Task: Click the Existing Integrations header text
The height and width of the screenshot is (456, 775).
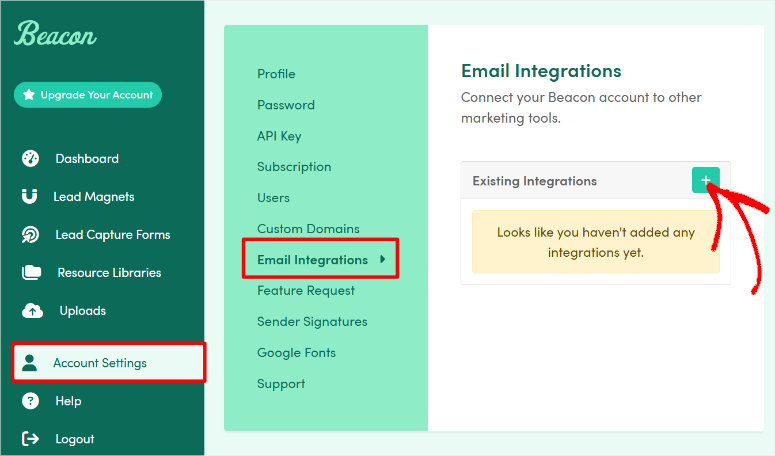Action: (535, 181)
